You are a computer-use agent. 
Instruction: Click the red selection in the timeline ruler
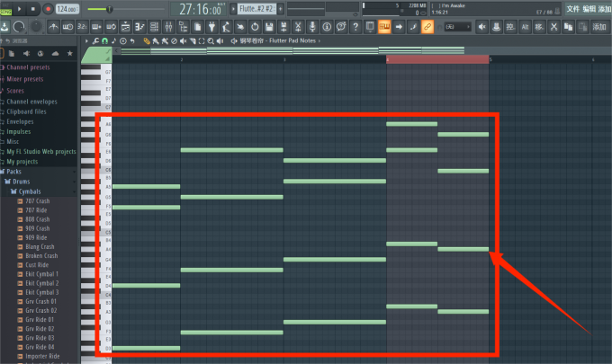437,59
